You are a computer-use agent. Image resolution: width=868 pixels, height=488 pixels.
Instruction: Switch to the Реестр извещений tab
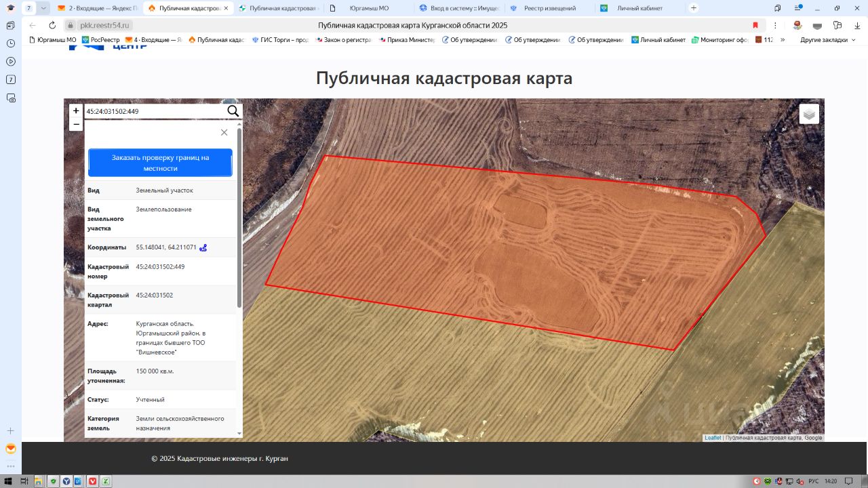coord(549,8)
